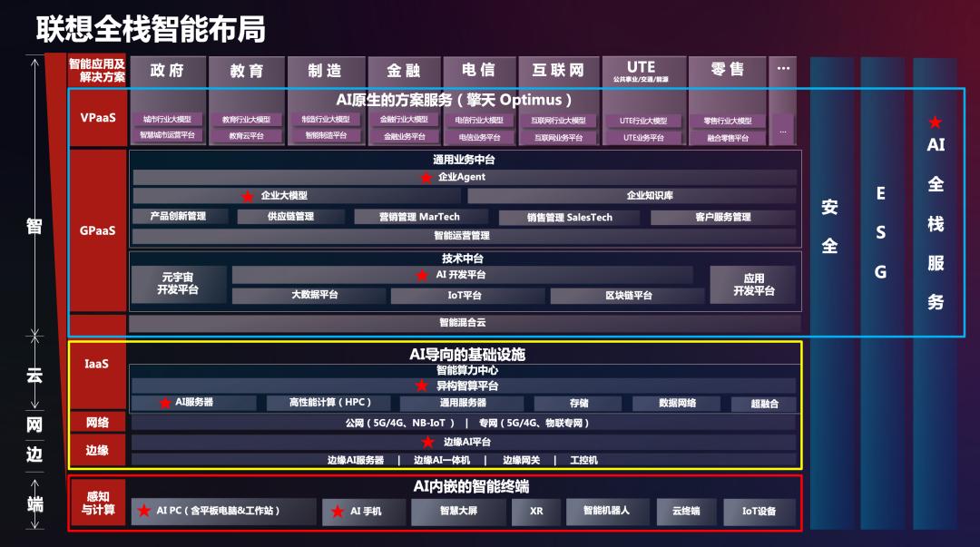Screen dimensions: 980x547
Task: Click the 智能混合云 bar
Action: [x=464, y=323]
